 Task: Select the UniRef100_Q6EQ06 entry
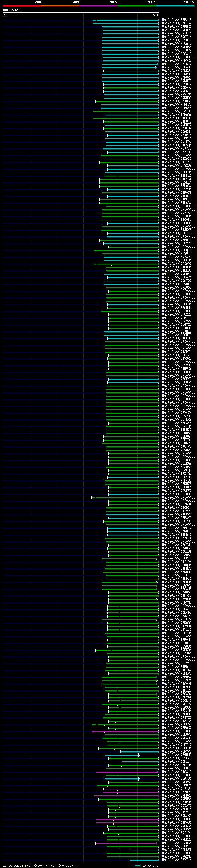pos(176,88)
